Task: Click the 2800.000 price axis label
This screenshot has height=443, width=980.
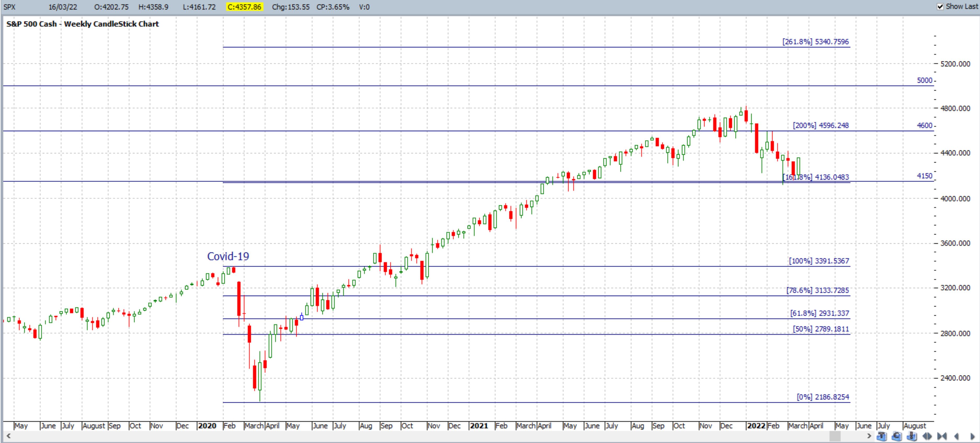Action: pyautogui.click(x=955, y=333)
